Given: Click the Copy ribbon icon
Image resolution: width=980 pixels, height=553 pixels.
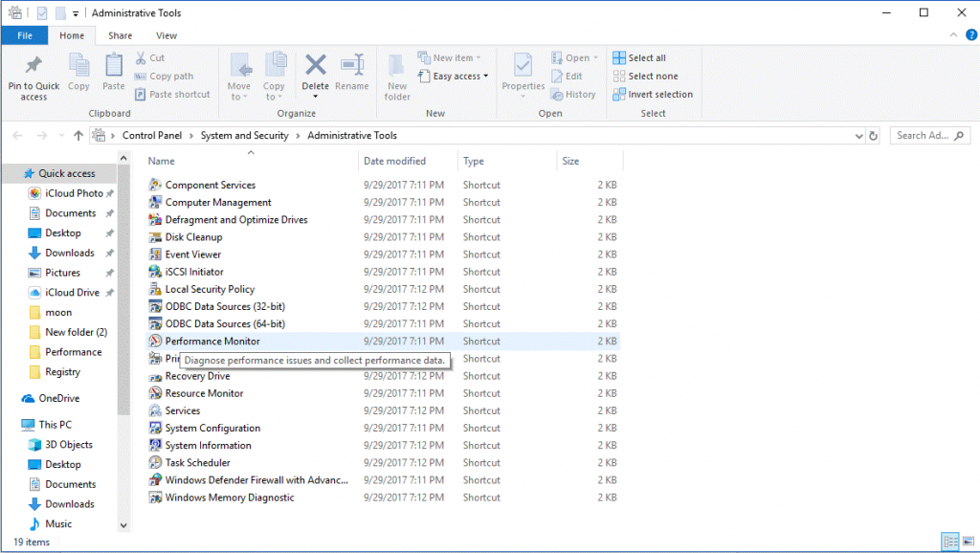Looking at the screenshot, I should (78, 66).
